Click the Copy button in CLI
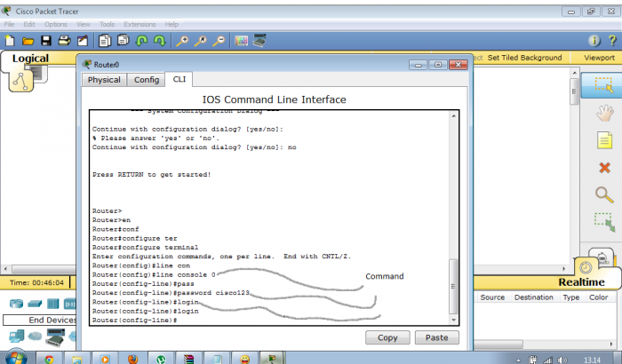Viewport: 622px width, 364px height. coord(387,337)
